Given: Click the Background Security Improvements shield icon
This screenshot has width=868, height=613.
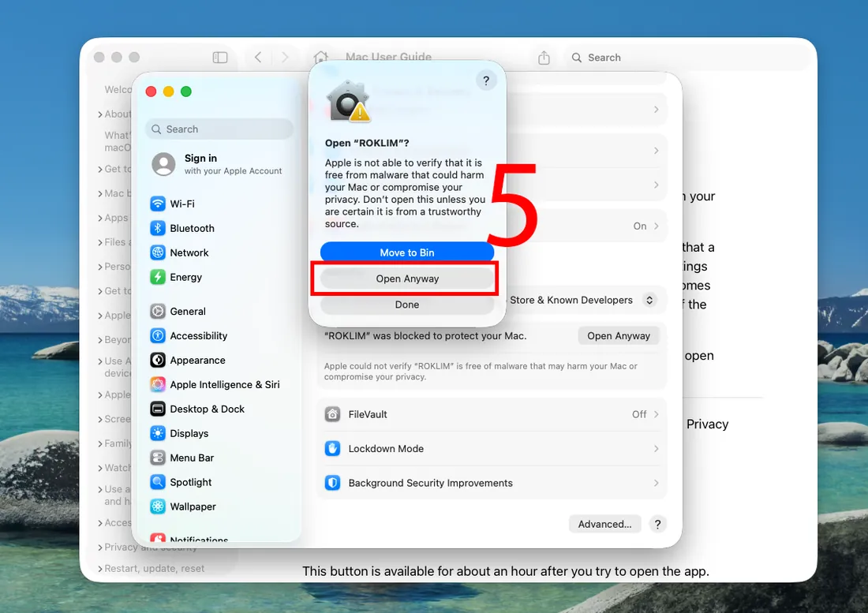Looking at the screenshot, I should coord(332,483).
